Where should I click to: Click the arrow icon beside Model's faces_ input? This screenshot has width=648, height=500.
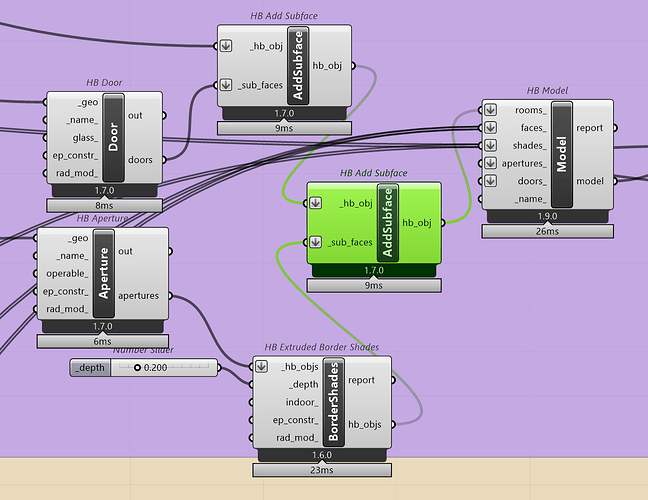(x=490, y=128)
